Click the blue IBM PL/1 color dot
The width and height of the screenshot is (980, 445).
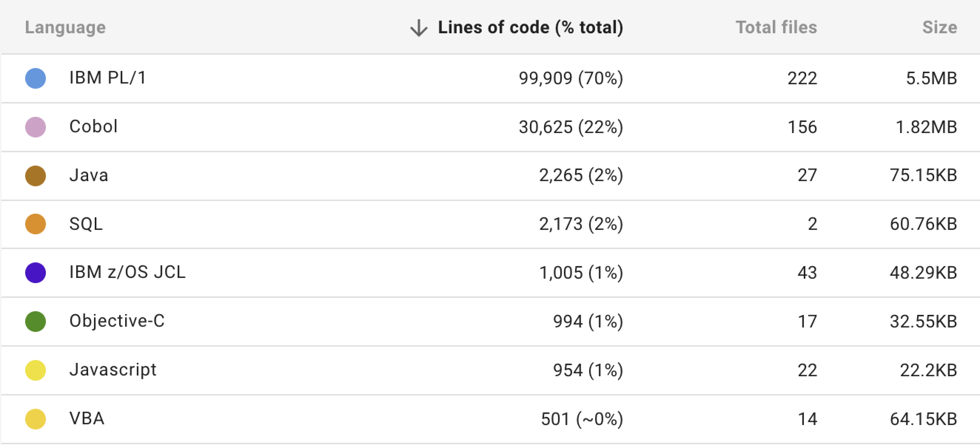coord(36,78)
